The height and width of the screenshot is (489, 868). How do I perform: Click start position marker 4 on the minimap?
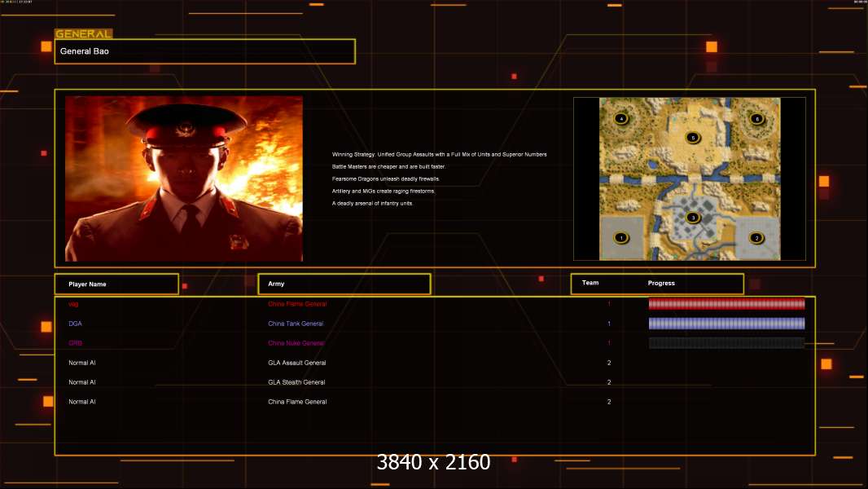coord(621,118)
